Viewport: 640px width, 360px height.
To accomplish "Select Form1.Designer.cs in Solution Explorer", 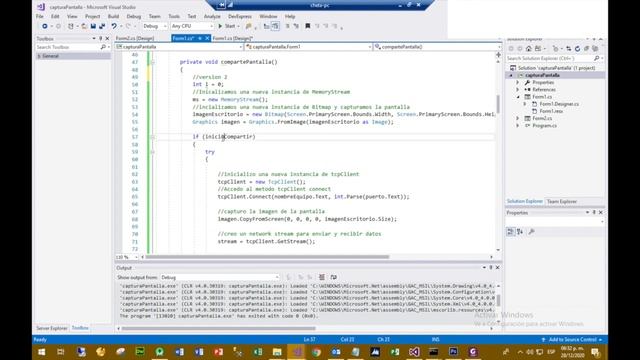I will (559, 104).
